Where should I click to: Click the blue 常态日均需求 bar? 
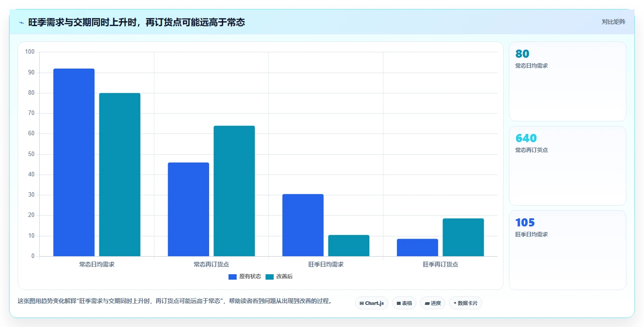point(74,162)
